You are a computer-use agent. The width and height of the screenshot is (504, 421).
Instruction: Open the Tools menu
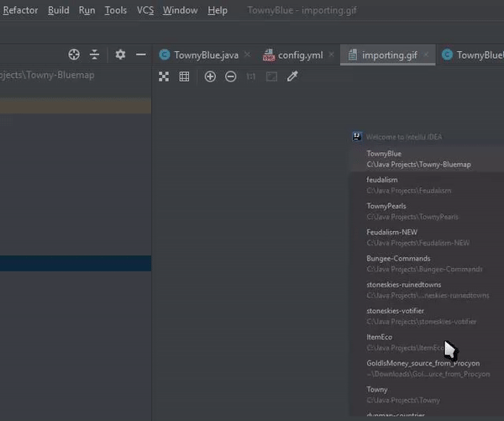click(116, 10)
